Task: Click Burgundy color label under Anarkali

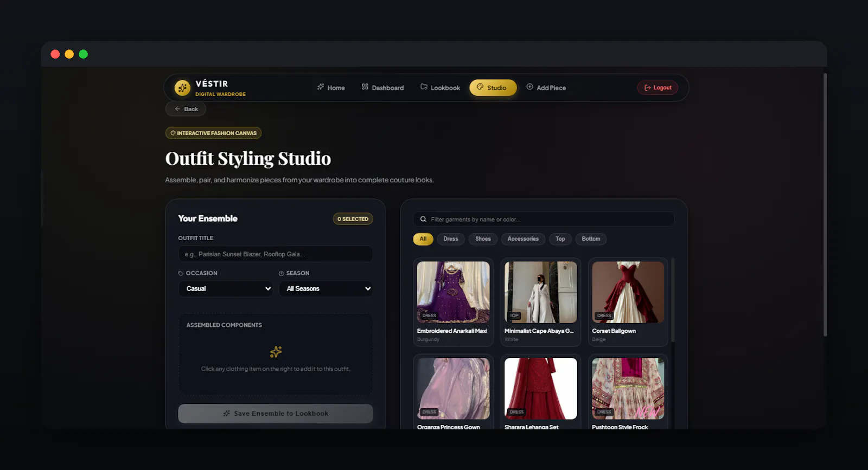Action: 428,340
